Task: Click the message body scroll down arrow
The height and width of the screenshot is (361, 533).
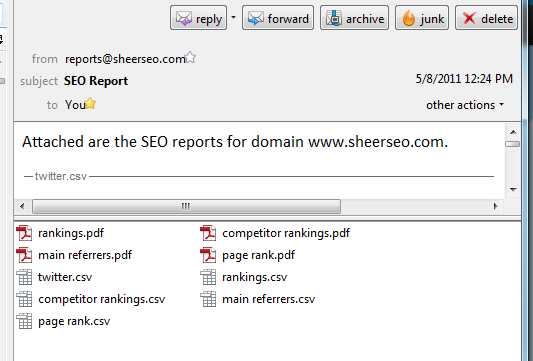Action: (x=513, y=189)
